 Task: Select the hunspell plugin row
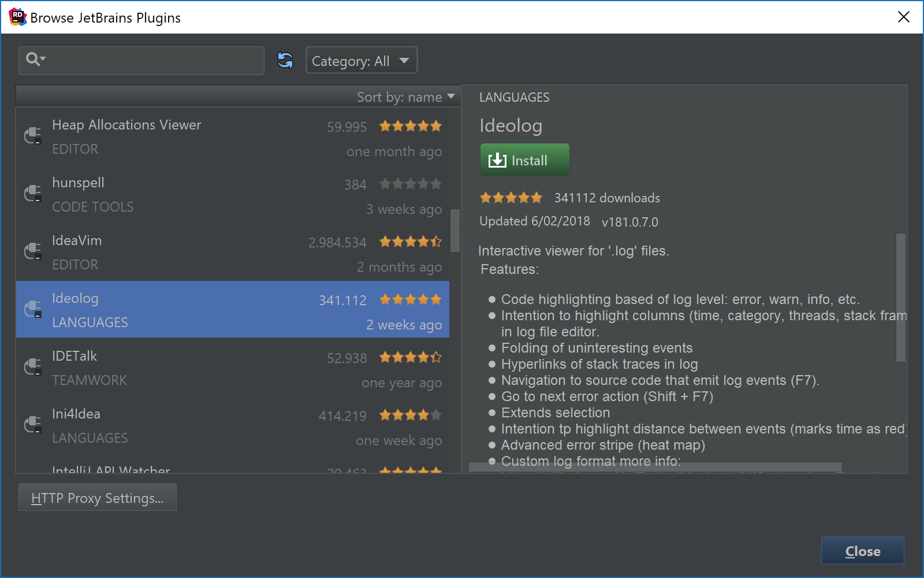233,194
